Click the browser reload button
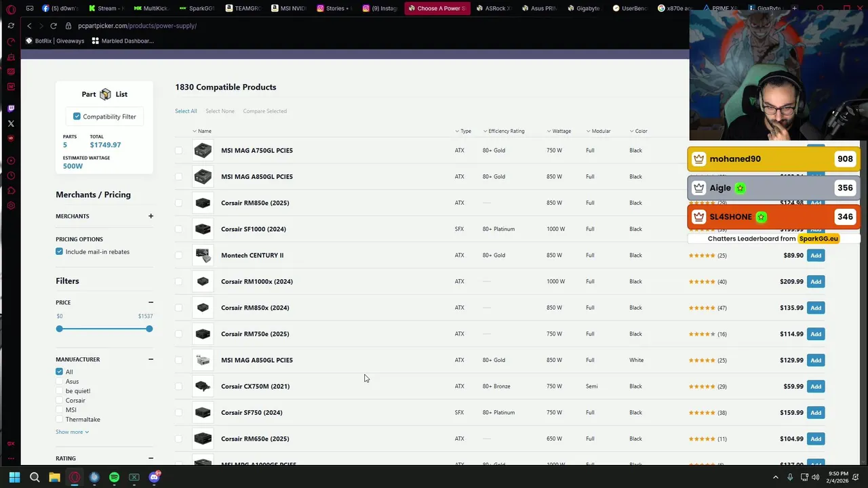 tap(54, 26)
